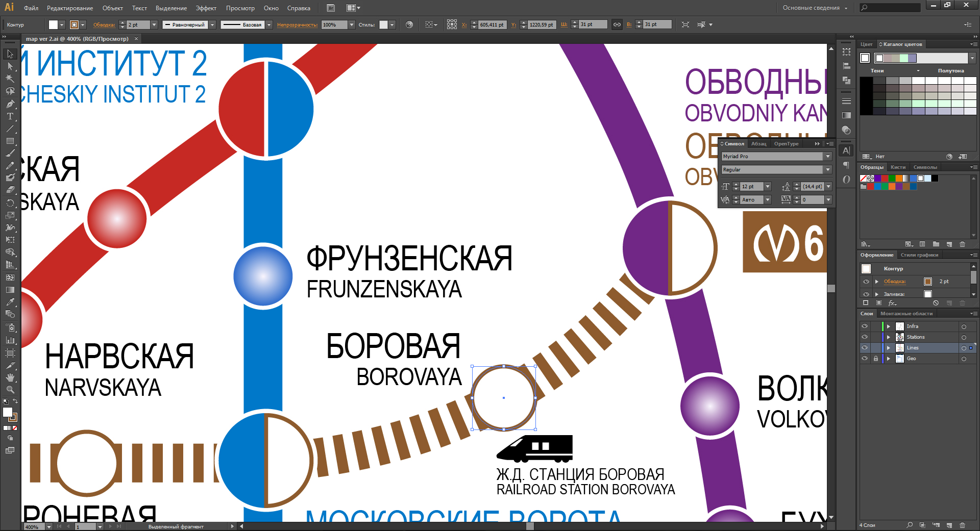Click the Обводка link in the control bar
980x531 pixels.
tap(104, 24)
